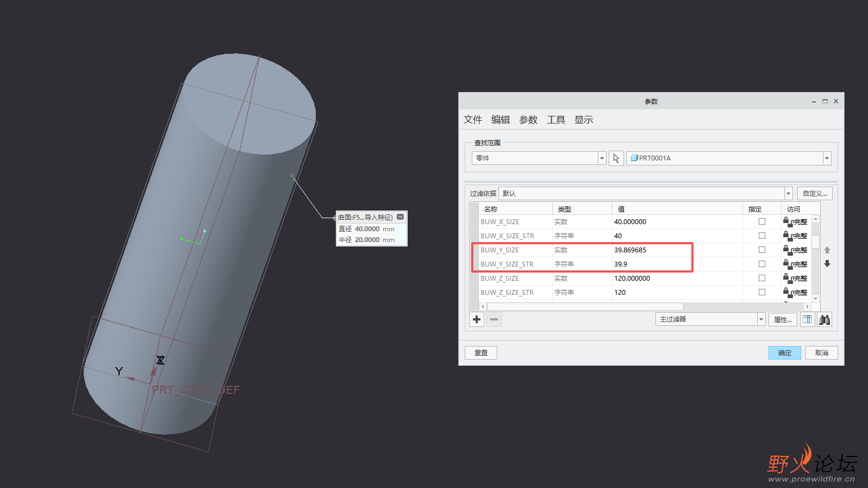Enable the 指定 checkbox for BUW_Z_SIZE_STR
868x488 pixels.
762,292
